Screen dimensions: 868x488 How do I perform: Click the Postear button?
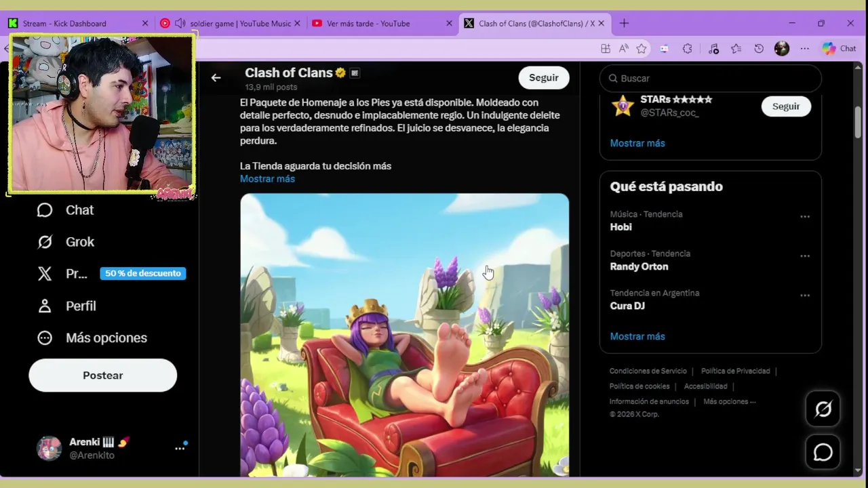point(103,375)
